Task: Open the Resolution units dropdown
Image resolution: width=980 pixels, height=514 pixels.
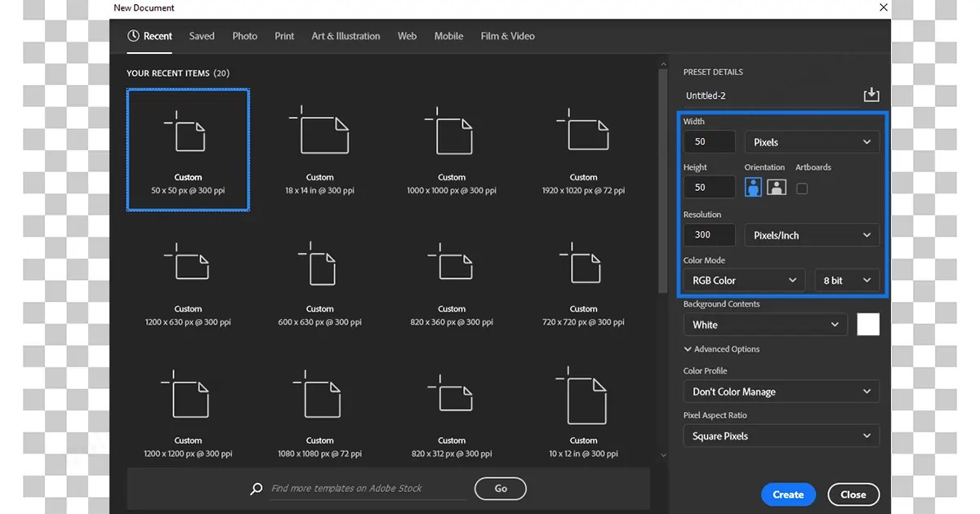Action: [x=811, y=234]
